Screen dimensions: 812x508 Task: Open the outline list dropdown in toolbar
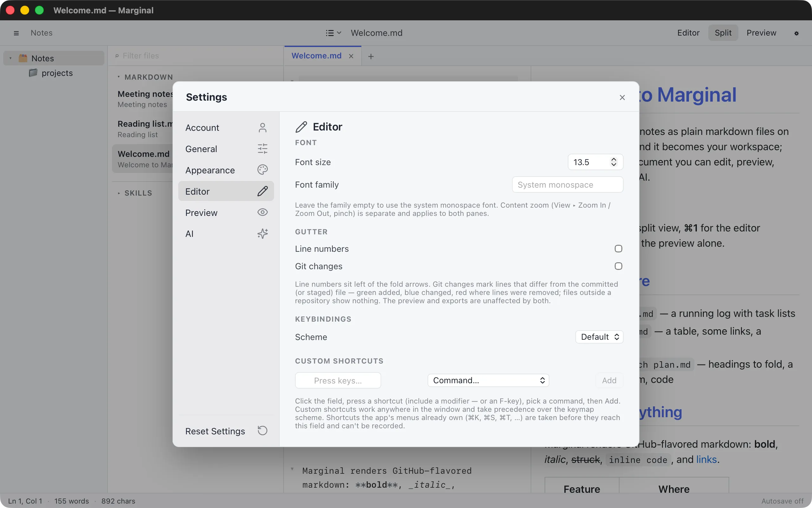coord(333,33)
